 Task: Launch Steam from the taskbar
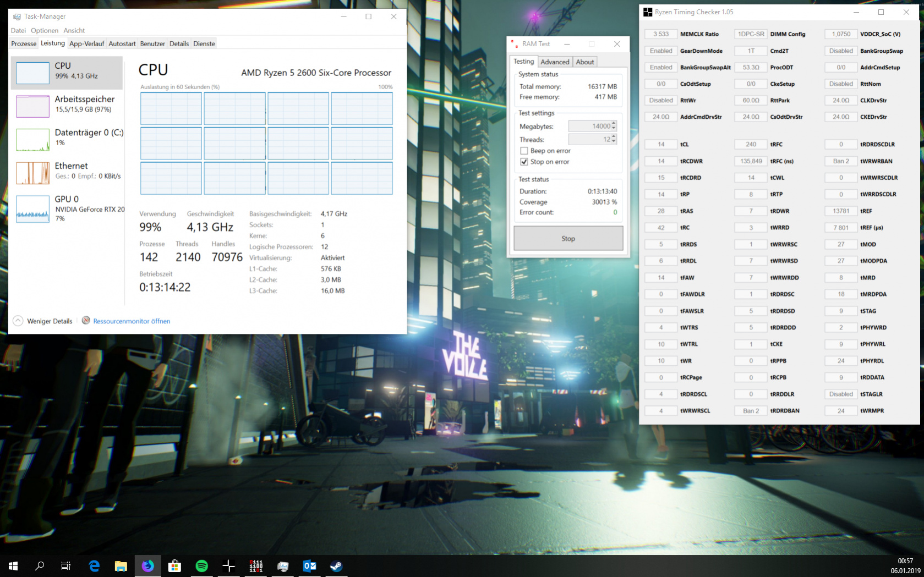[336, 565]
